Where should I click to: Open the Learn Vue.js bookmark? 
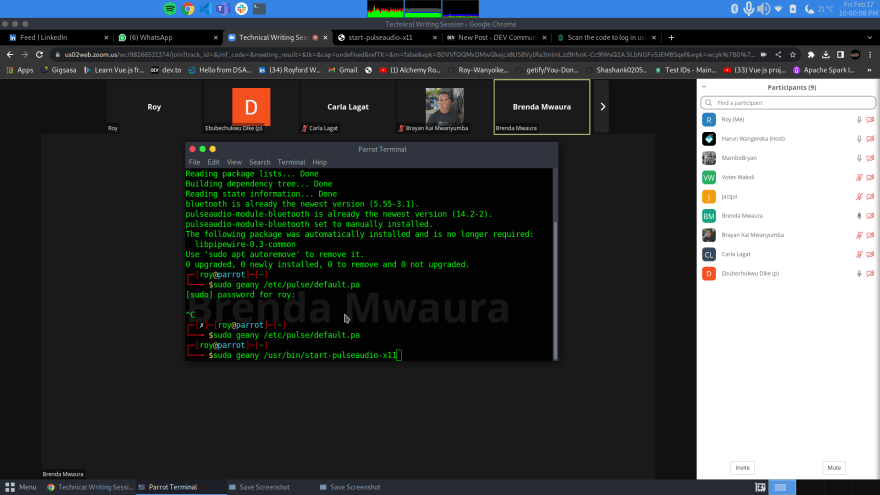[x=114, y=70]
